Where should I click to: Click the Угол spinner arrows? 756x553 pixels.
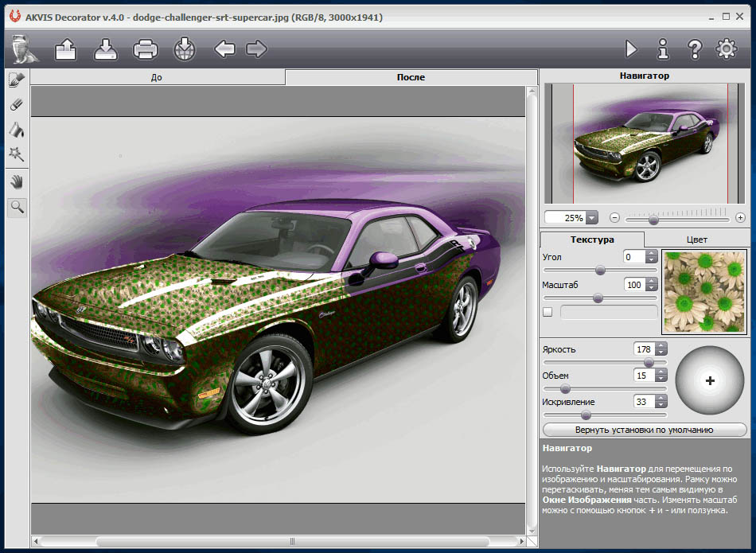(x=652, y=257)
